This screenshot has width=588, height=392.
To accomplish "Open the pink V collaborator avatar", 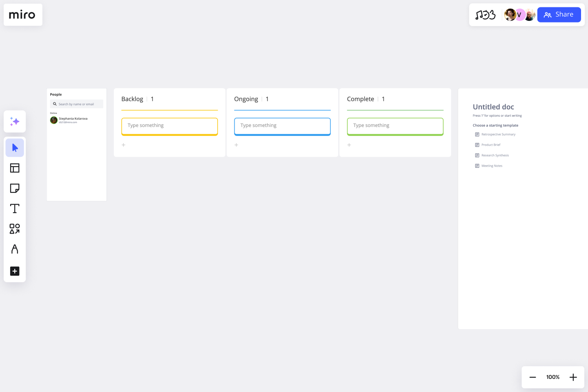I will [520, 15].
